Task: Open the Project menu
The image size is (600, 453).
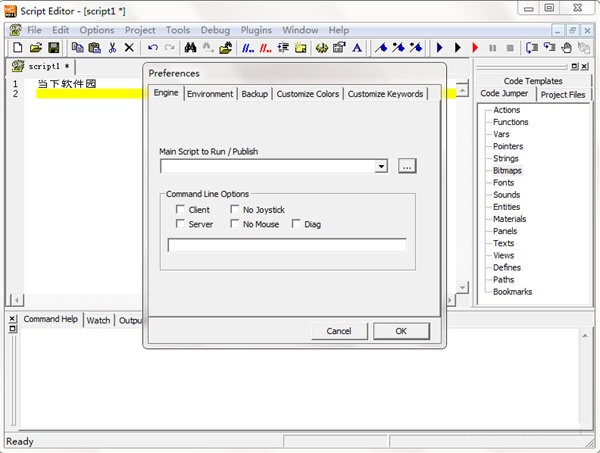Action: pos(140,30)
